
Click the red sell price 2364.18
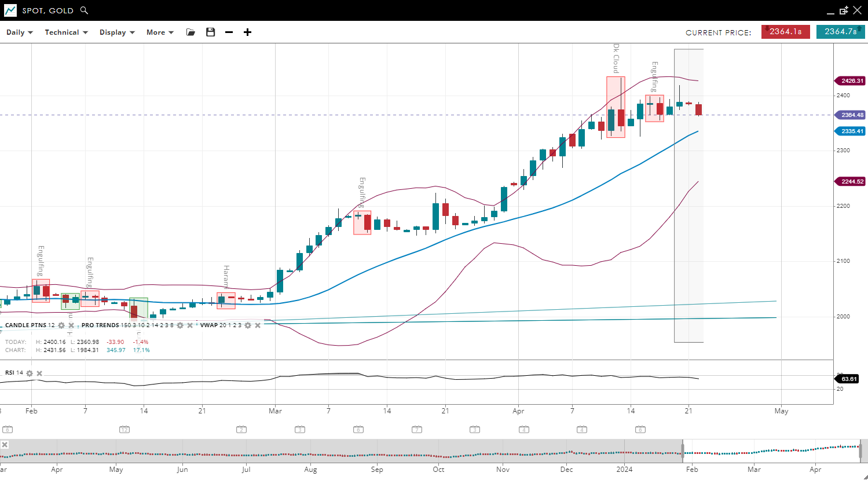tap(785, 32)
